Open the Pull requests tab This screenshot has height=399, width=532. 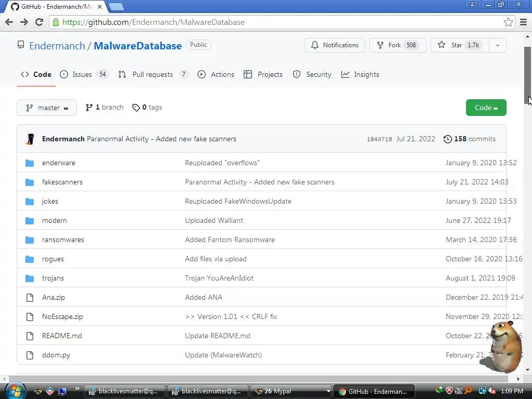coord(153,74)
